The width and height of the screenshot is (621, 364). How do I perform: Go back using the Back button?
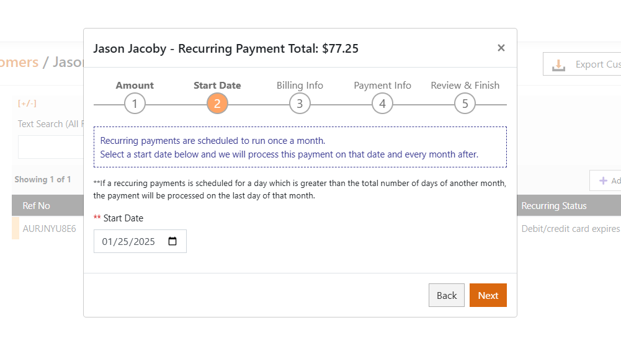coord(446,295)
